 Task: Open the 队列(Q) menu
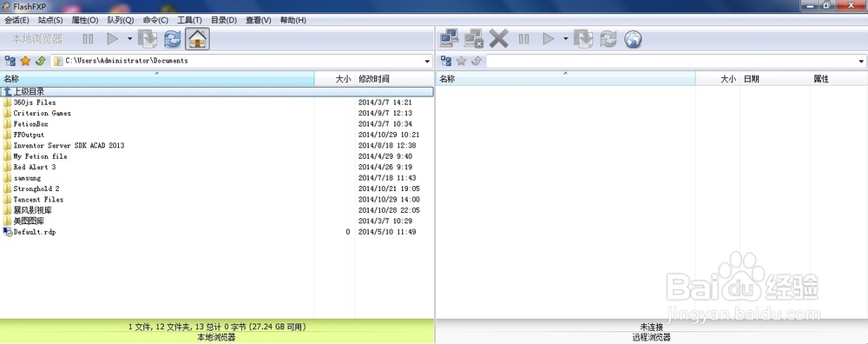click(x=120, y=20)
